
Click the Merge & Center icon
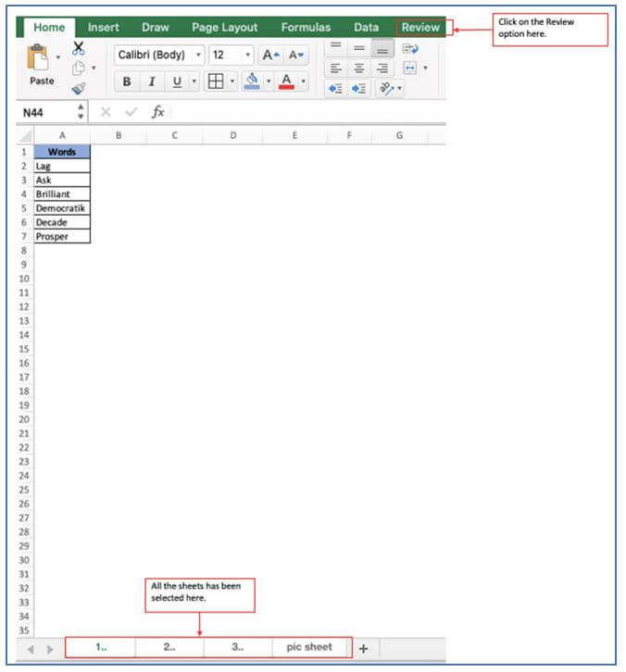410,68
